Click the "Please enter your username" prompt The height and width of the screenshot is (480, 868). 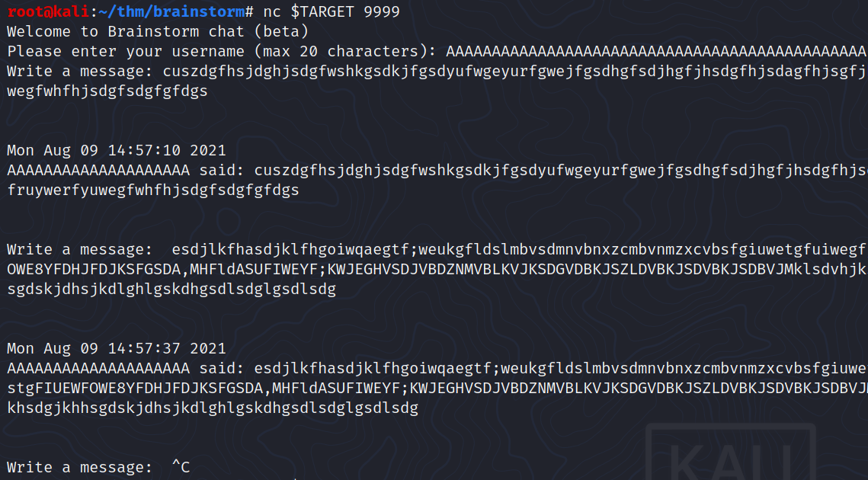tap(221, 52)
